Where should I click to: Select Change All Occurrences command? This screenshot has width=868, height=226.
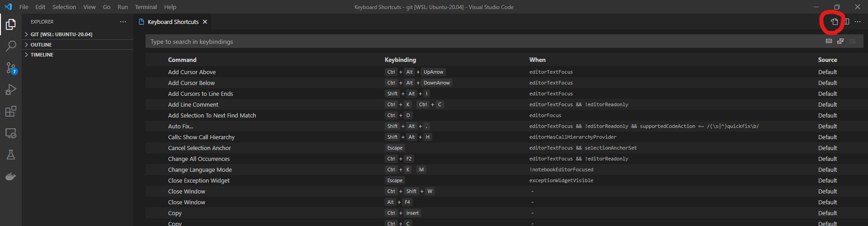click(x=199, y=159)
